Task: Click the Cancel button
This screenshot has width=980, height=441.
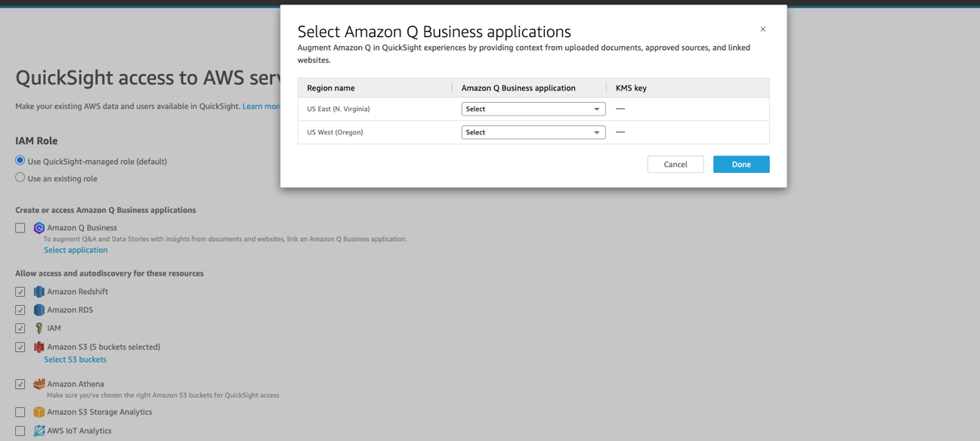Action: click(675, 164)
